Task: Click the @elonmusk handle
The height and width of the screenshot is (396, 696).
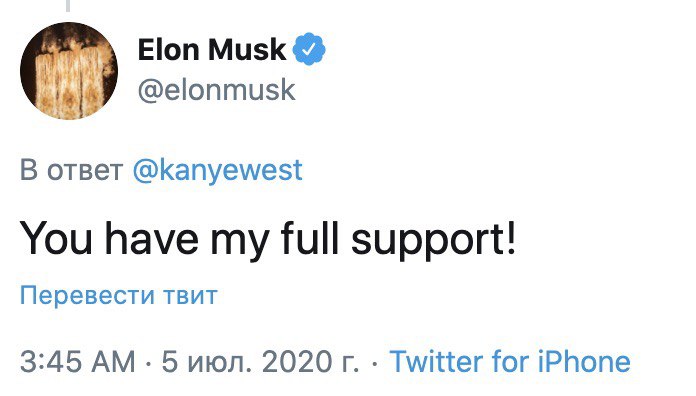Action: (216, 90)
